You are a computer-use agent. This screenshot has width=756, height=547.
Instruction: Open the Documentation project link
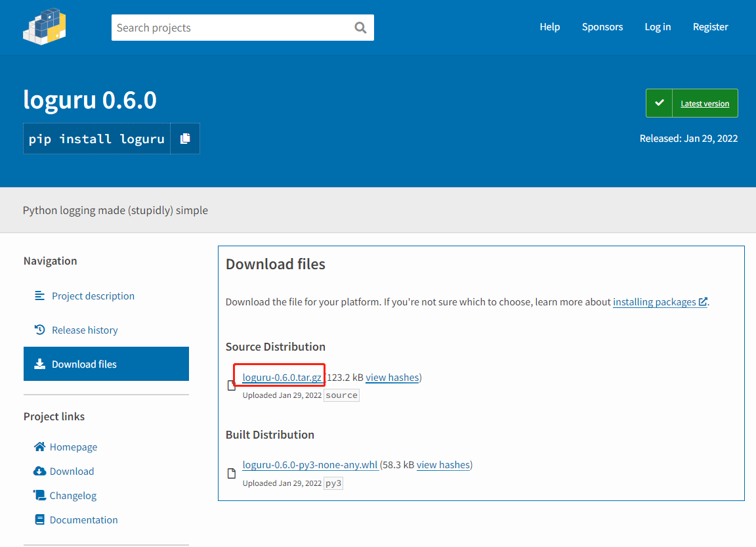click(83, 519)
